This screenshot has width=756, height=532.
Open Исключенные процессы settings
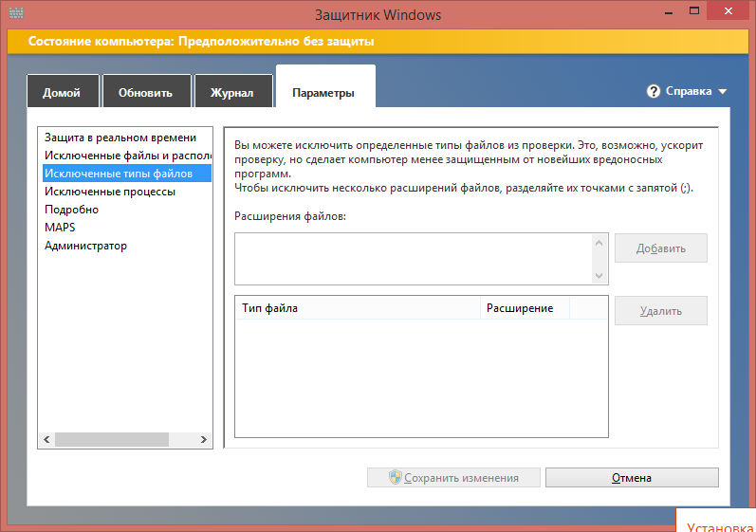click(x=127, y=192)
